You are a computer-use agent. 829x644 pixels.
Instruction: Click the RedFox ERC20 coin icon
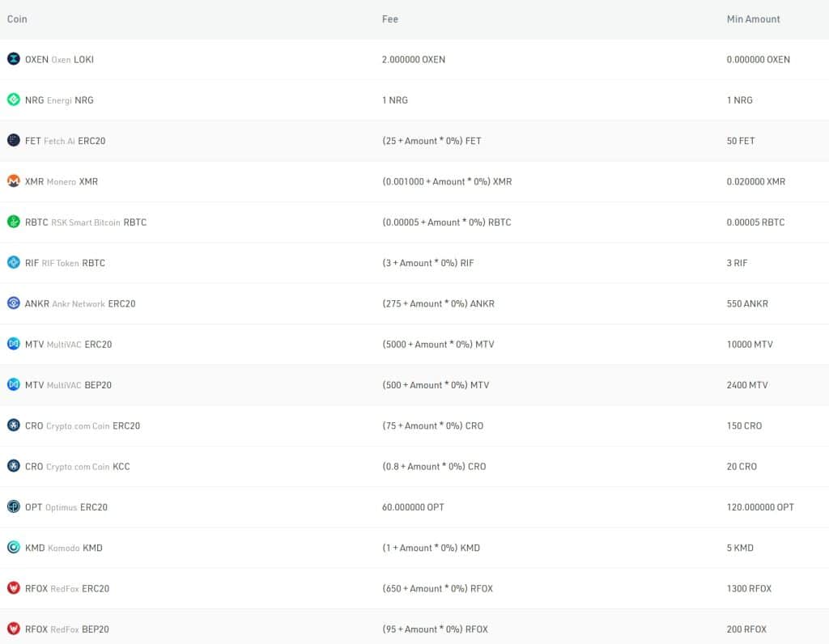[14, 588]
